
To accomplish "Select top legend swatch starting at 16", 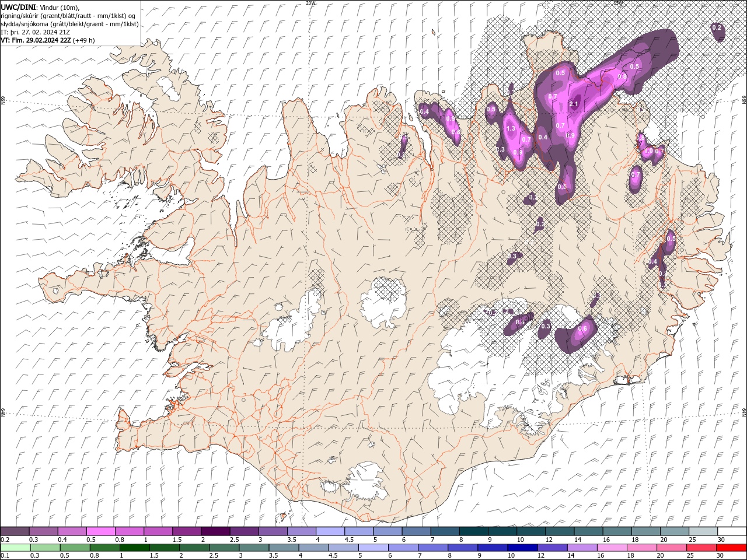I will pyautogui.click(x=616, y=531).
